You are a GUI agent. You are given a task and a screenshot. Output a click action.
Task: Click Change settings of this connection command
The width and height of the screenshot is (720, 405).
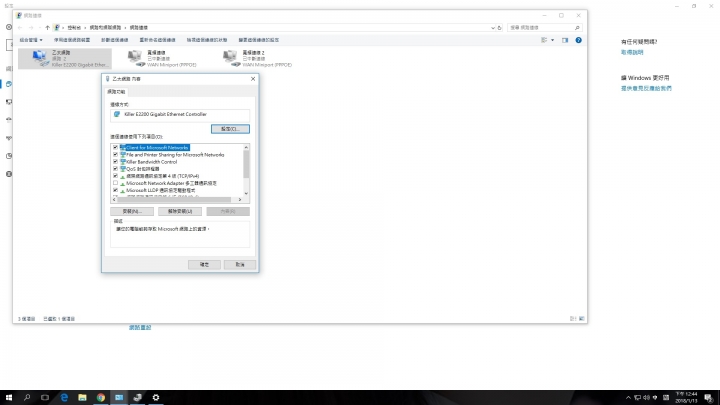tap(259, 40)
